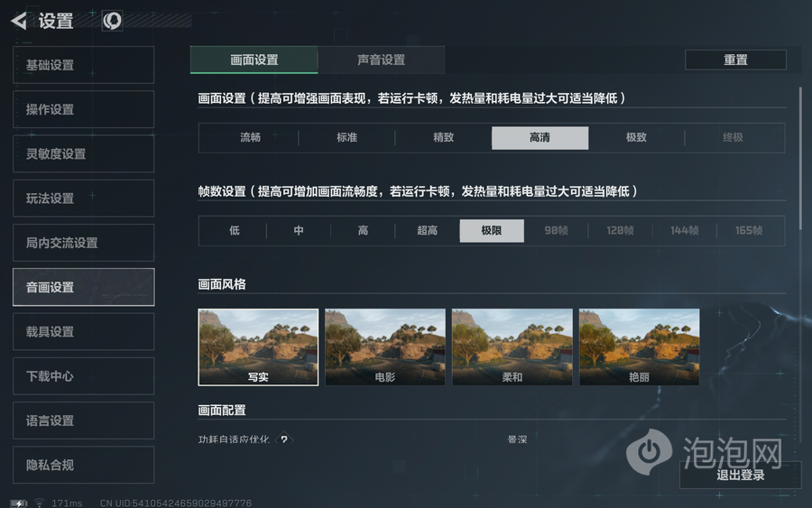Click the round logo icon beside 设置 title
The image size is (812, 508).
pyautogui.click(x=112, y=21)
